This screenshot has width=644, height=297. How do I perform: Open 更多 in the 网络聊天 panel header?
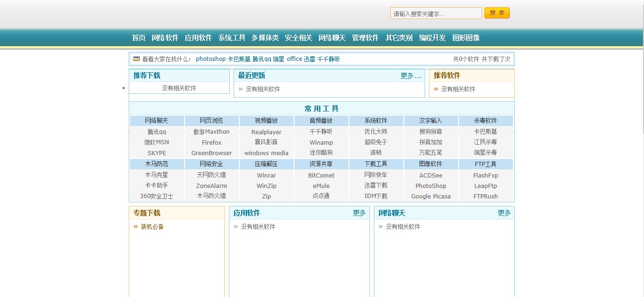coord(504,213)
